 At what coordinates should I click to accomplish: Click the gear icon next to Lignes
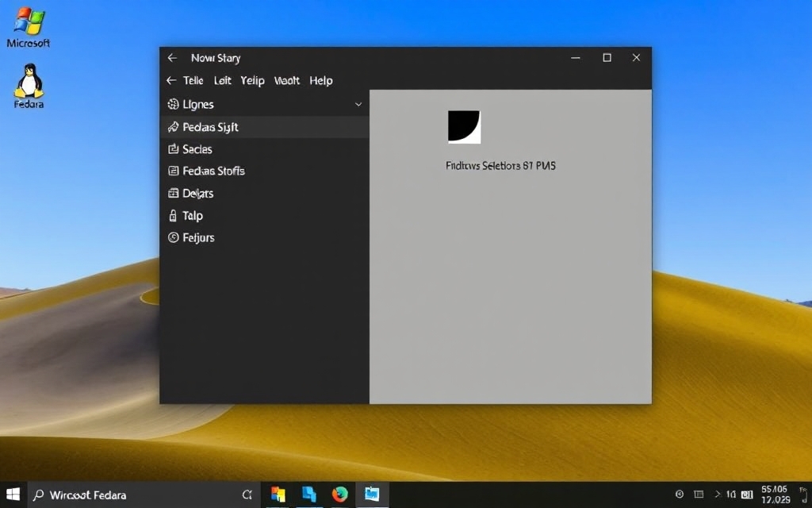[x=173, y=105]
